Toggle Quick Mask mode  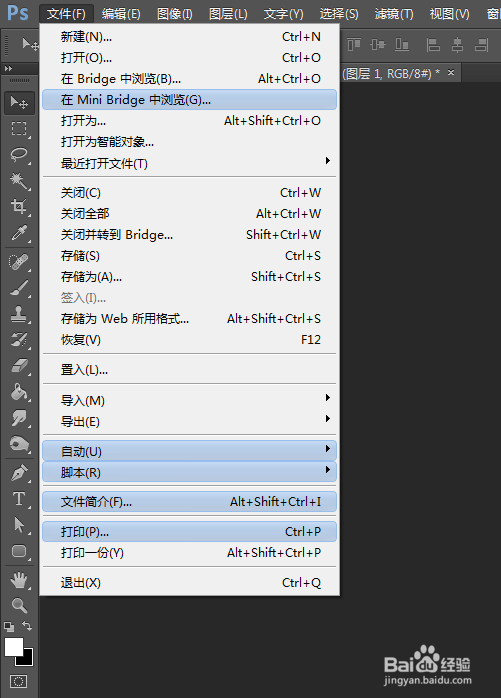click(x=18, y=681)
